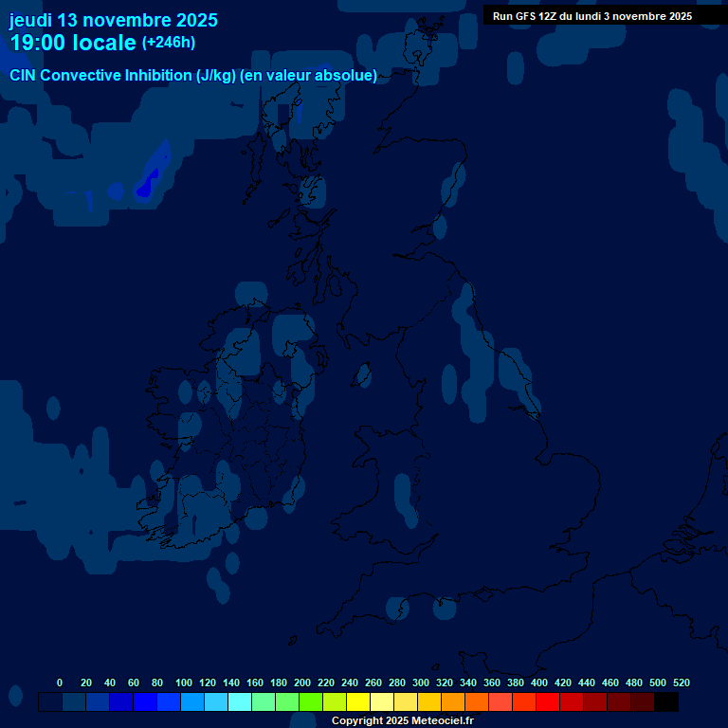Select the 19:00 locale time text
The image size is (728, 728).
coord(73,43)
